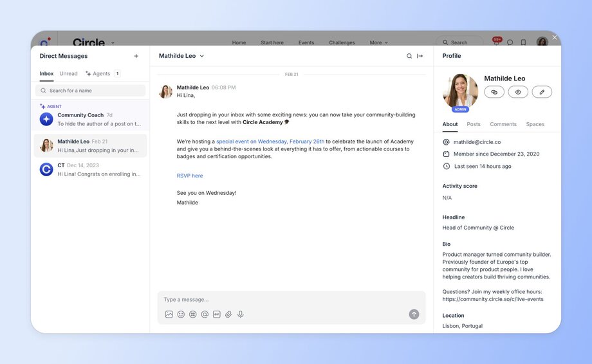The width and height of the screenshot is (592, 364).
Task: Click the top Search bar
Action: (x=459, y=42)
